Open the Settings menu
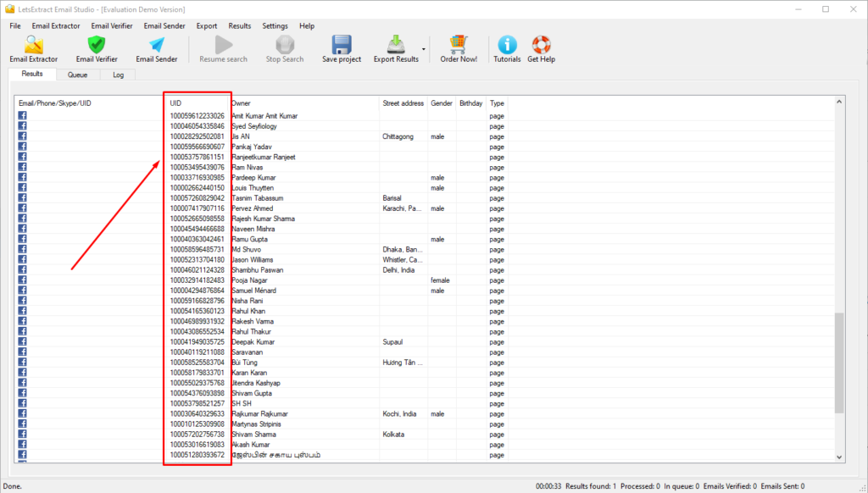The image size is (868, 493). coord(275,26)
